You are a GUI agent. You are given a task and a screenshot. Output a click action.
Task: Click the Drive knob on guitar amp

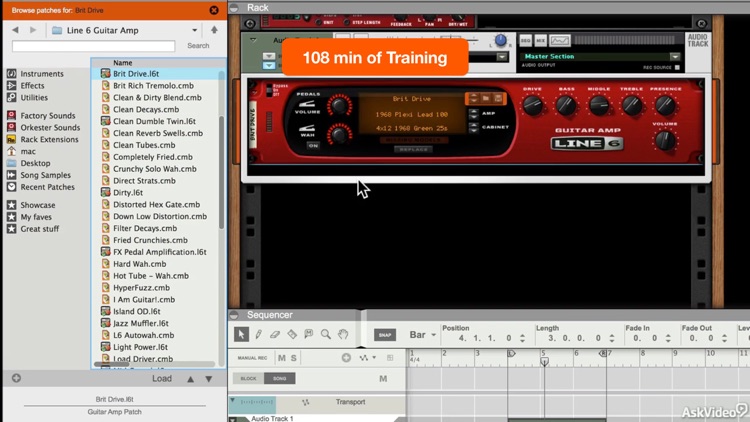tap(532, 105)
